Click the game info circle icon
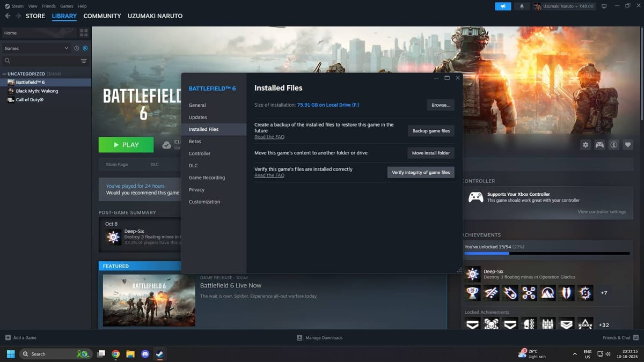The width and height of the screenshot is (644, 362). tap(614, 144)
